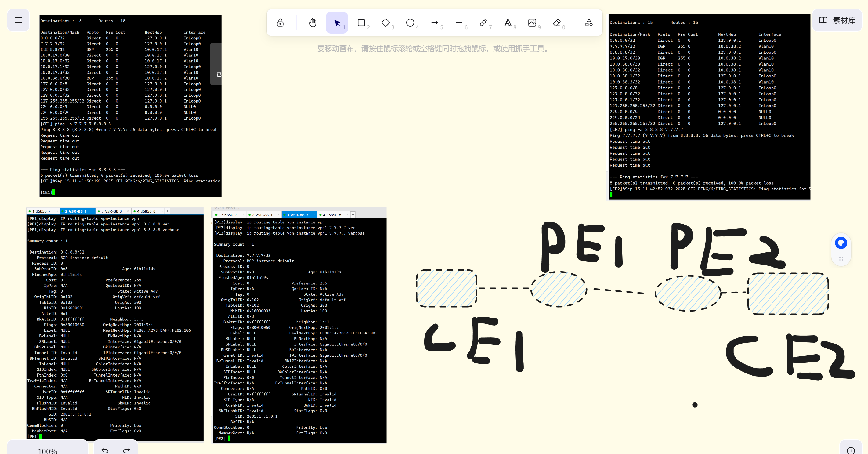Click the zoom out minus button
This screenshot has width=868, height=454.
click(18, 450)
